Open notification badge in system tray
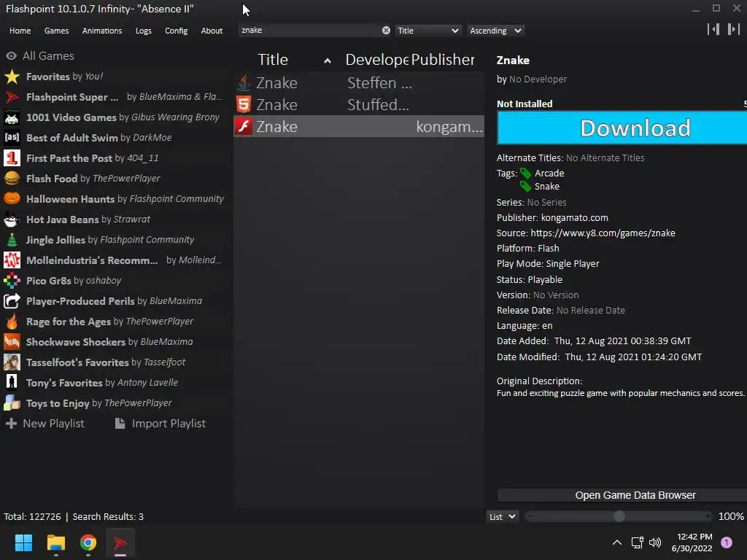747x560 pixels. (727, 542)
